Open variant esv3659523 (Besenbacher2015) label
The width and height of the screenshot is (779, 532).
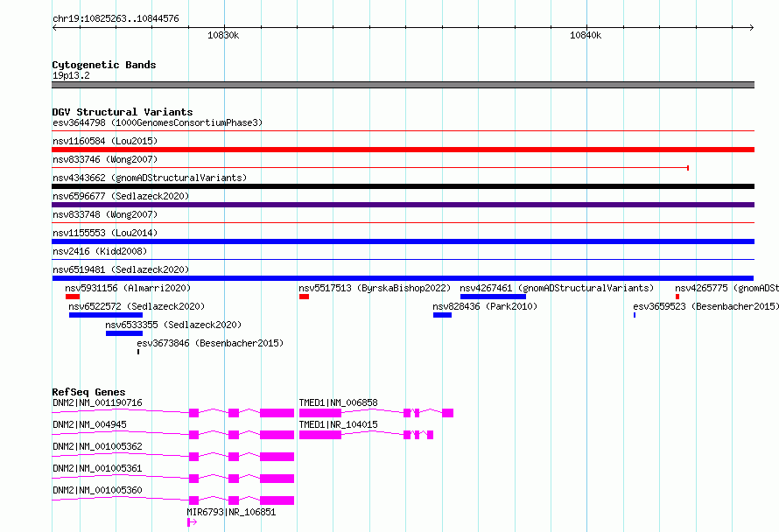[706, 306]
